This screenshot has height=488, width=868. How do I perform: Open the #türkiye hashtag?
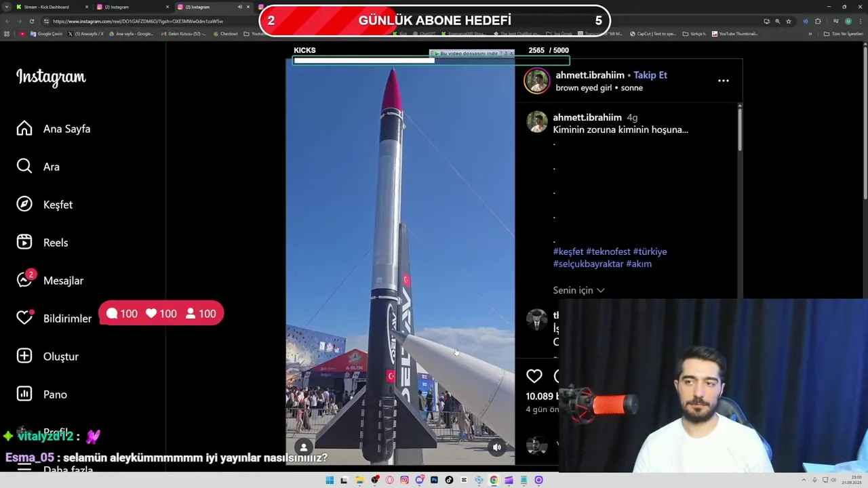[x=650, y=251]
